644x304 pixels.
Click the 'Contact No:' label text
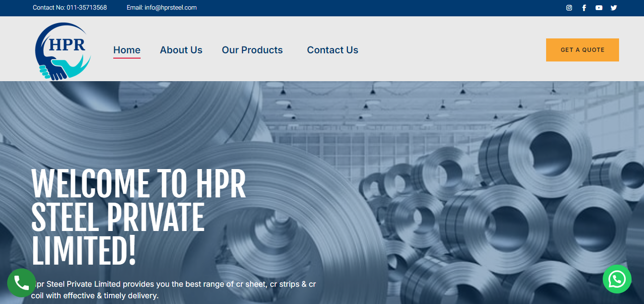48,8
